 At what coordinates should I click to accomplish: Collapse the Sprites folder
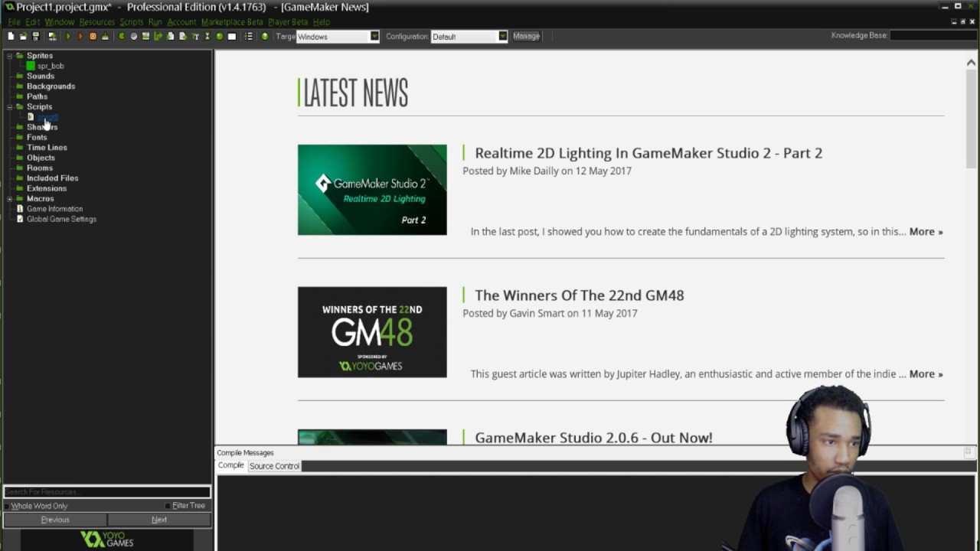coord(10,56)
